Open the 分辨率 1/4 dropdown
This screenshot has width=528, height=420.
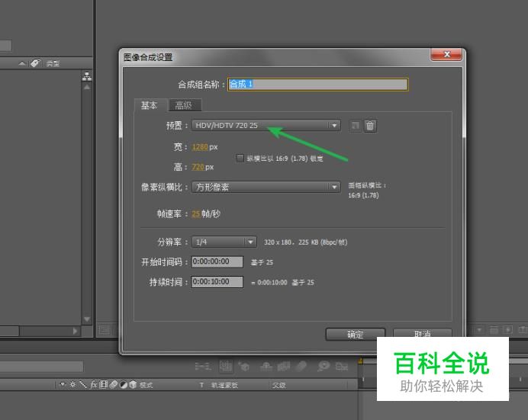coord(224,242)
